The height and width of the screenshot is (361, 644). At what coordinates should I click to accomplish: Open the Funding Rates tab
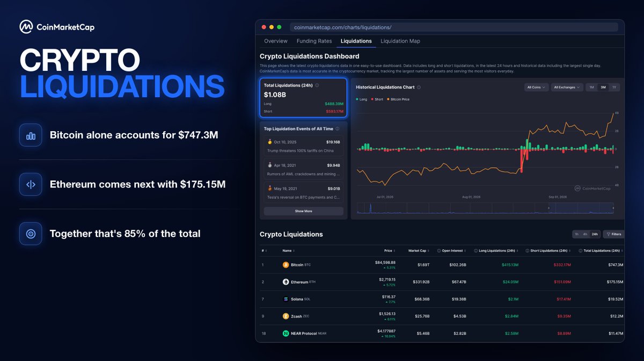(314, 41)
